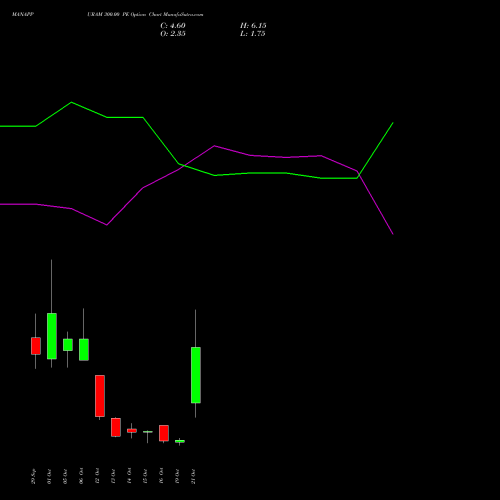
Task: Select the tiny green candle above 19 Oct
Action: 180,441
